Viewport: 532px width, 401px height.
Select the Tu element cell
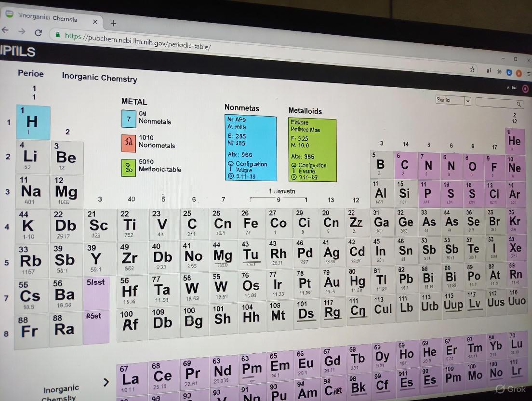(x=252, y=254)
